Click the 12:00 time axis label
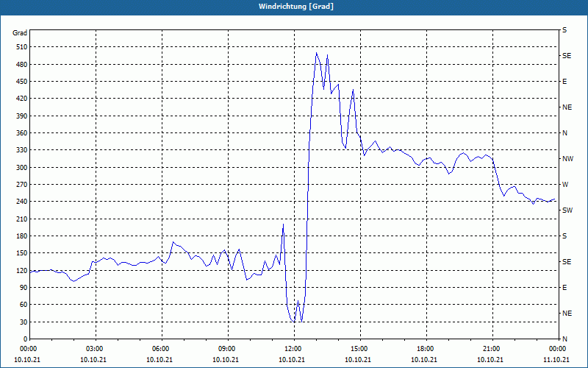 point(295,349)
